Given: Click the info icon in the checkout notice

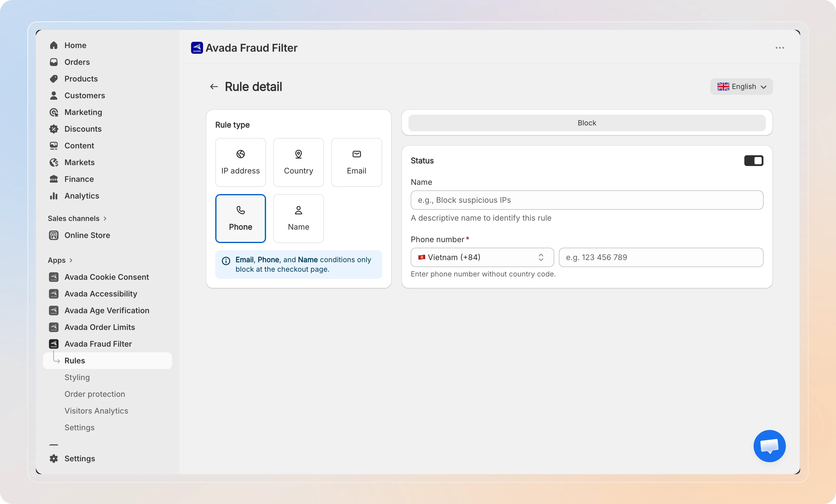Looking at the screenshot, I should click(226, 261).
